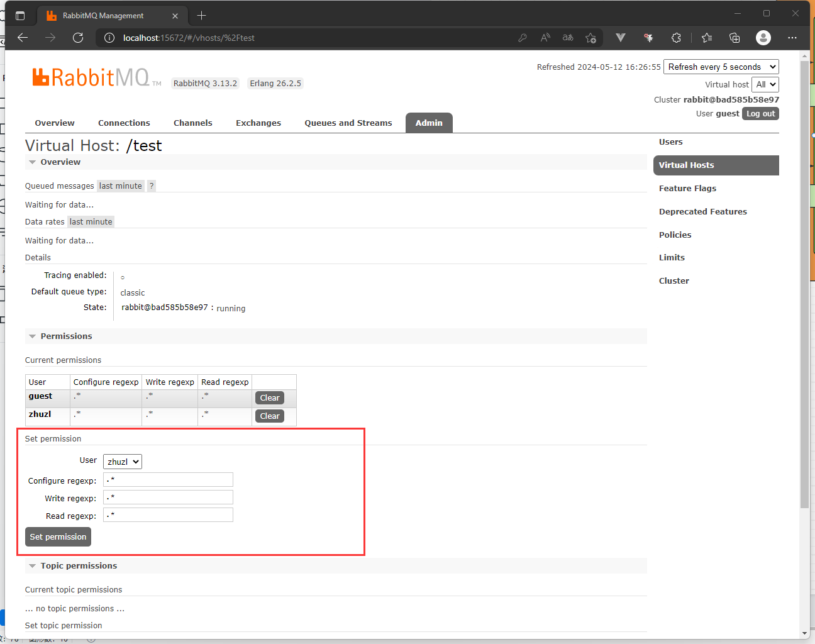Open Policies in admin sidebar
This screenshot has width=815, height=644.
pyautogui.click(x=675, y=235)
